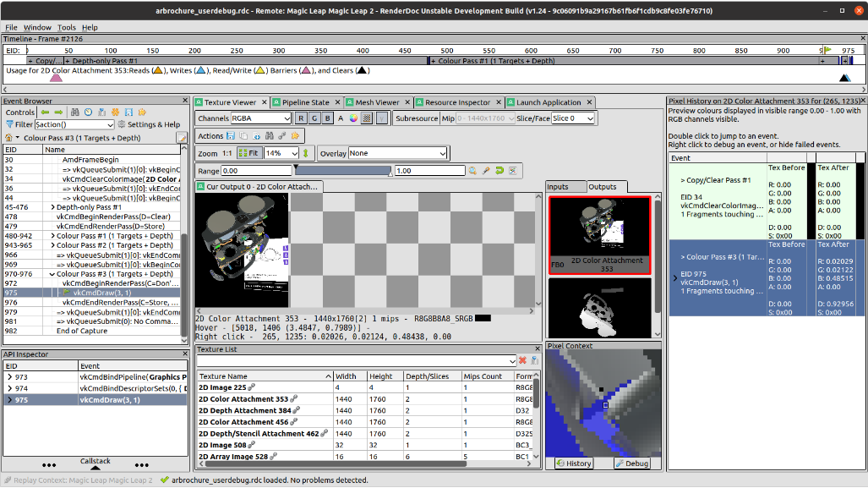Click the find binoculars icon in Event Browser
868x488 pixels.
(75, 112)
